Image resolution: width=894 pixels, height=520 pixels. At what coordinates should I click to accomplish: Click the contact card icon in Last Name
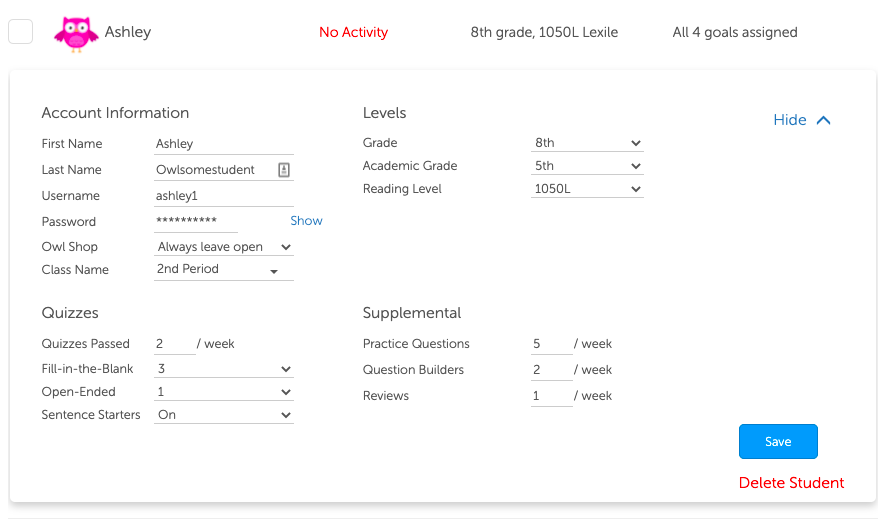click(284, 170)
